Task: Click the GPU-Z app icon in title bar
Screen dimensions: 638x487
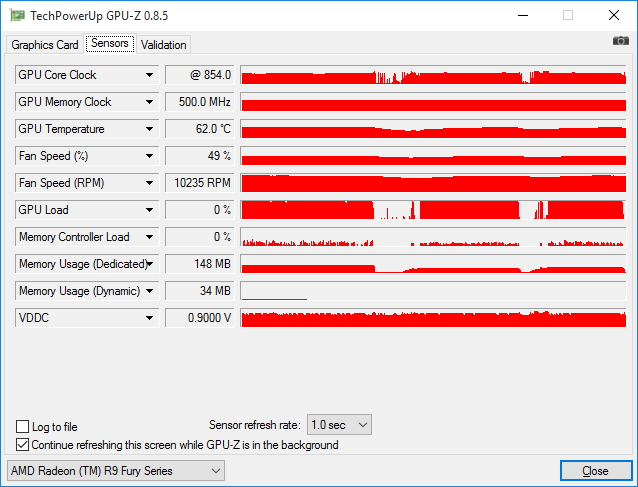Action: [17, 16]
